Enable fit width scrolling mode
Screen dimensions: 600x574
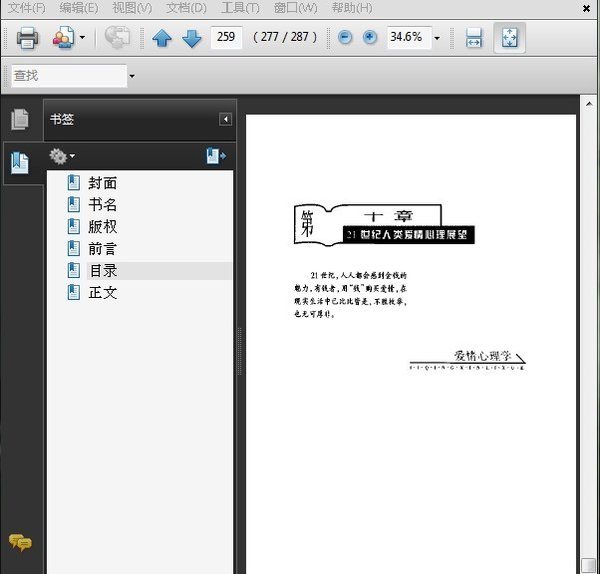click(474, 38)
